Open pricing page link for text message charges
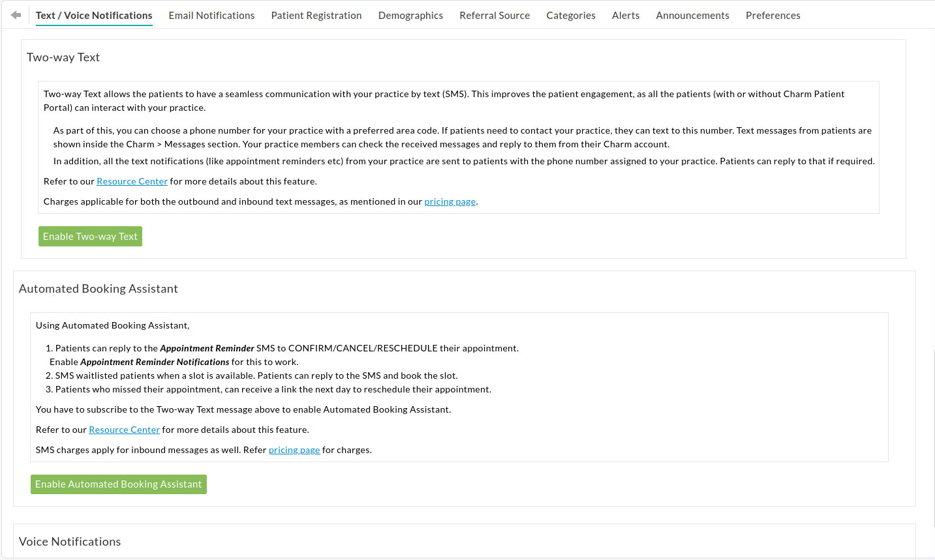This screenshot has height=560, width=935. [x=450, y=201]
